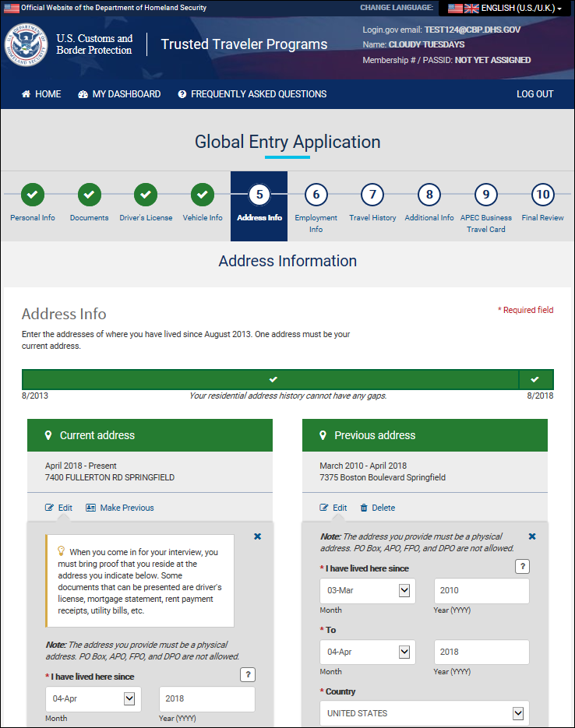Click the help question mark in Previous address
The height and width of the screenshot is (728, 575).
click(522, 567)
